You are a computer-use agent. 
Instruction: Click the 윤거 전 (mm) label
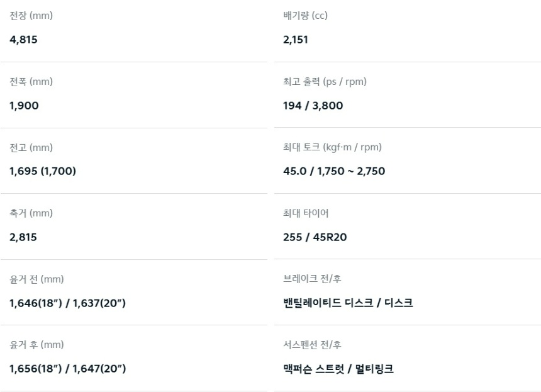click(36, 279)
